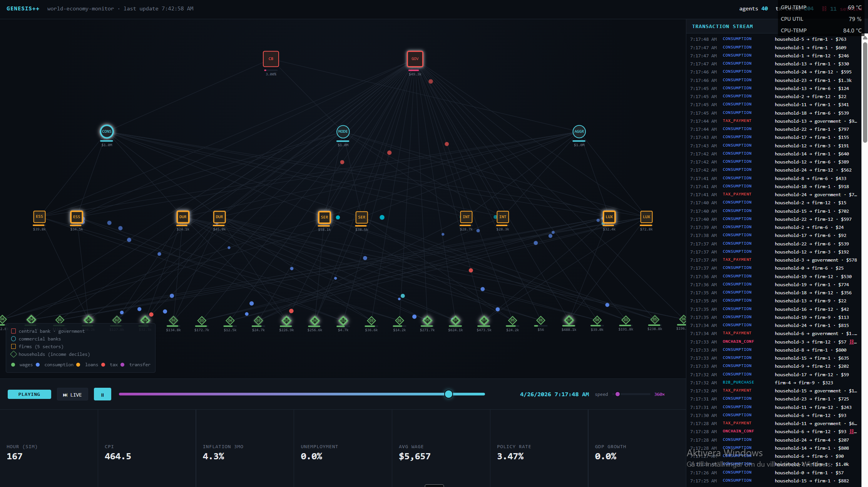Click the timeline scrubber handle
Screen dimensions: 868x487
point(448,394)
